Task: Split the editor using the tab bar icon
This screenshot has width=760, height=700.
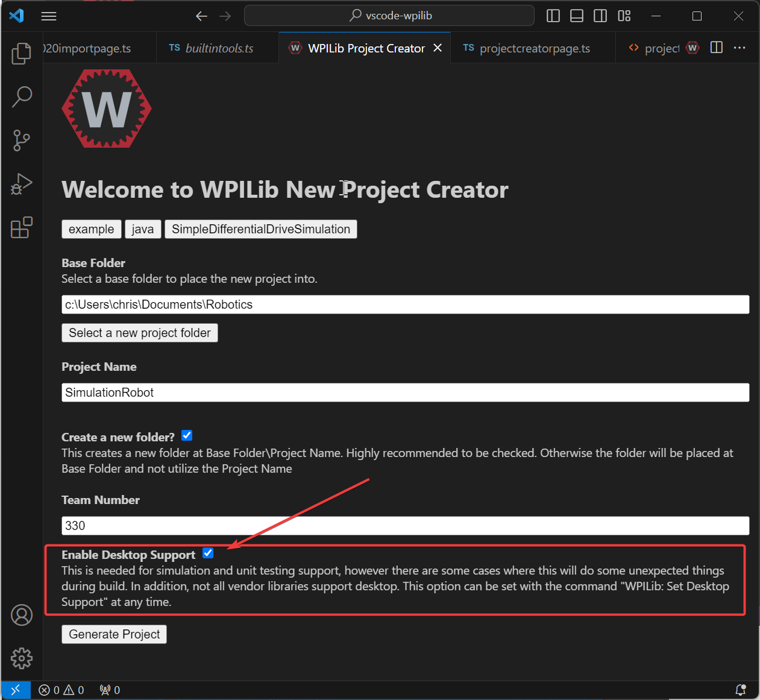Action: (x=716, y=47)
